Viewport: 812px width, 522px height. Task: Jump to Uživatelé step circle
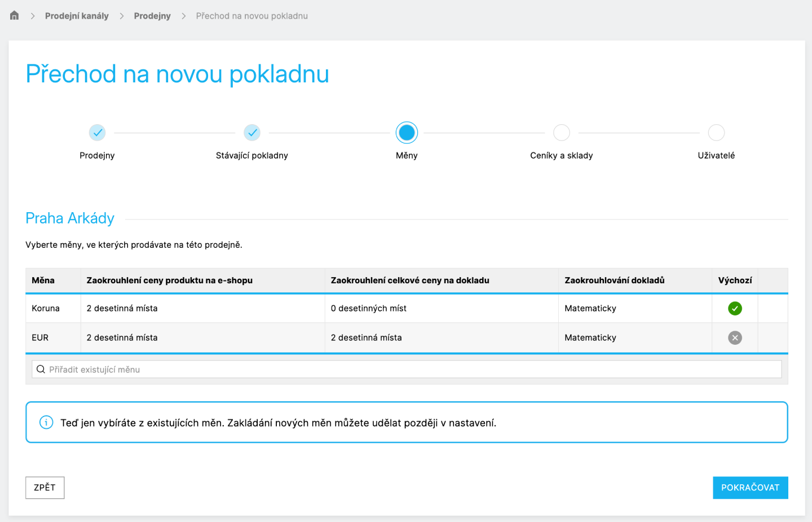[716, 133]
